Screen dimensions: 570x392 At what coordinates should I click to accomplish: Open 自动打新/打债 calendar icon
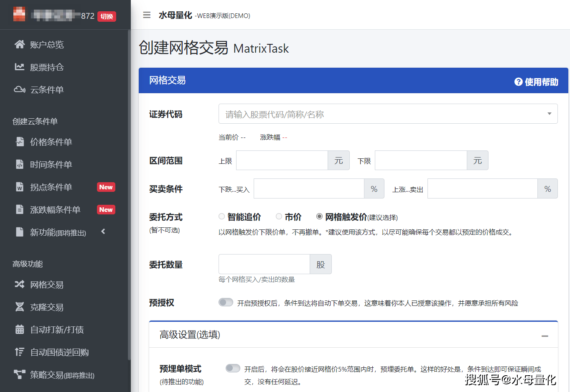tap(20, 330)
